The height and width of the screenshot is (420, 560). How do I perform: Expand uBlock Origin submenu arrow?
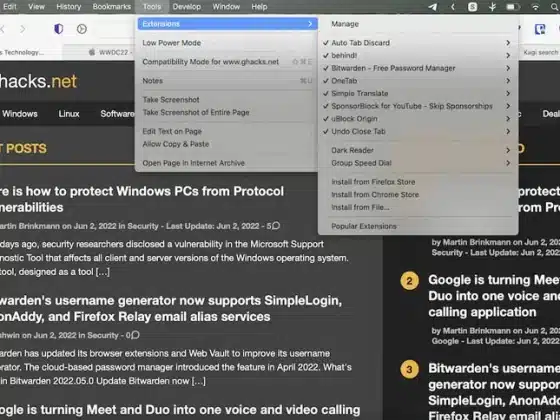pos(508,119)
